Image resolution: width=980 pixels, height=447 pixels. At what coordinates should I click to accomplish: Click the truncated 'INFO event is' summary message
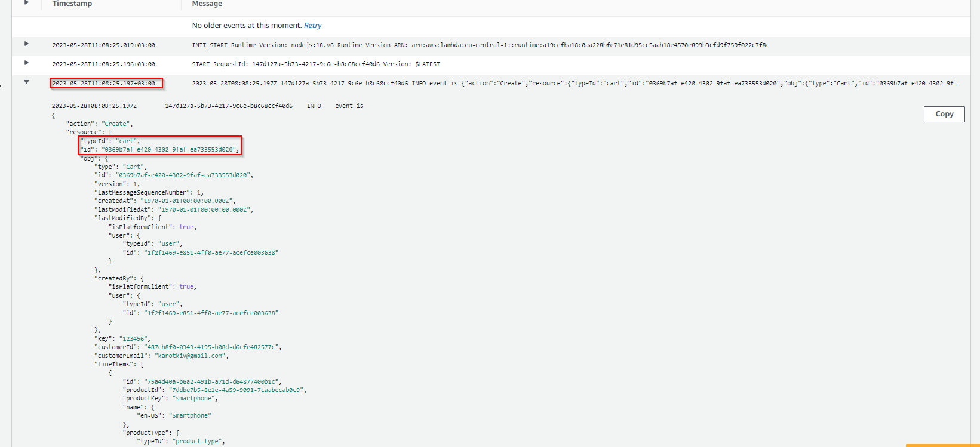[x=573, y=84]
